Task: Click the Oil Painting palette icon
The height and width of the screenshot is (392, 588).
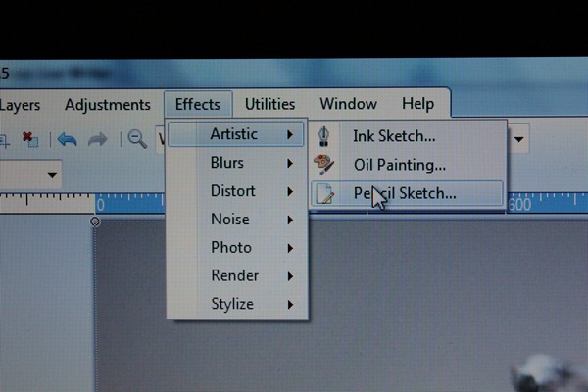Action: (323, 164)
